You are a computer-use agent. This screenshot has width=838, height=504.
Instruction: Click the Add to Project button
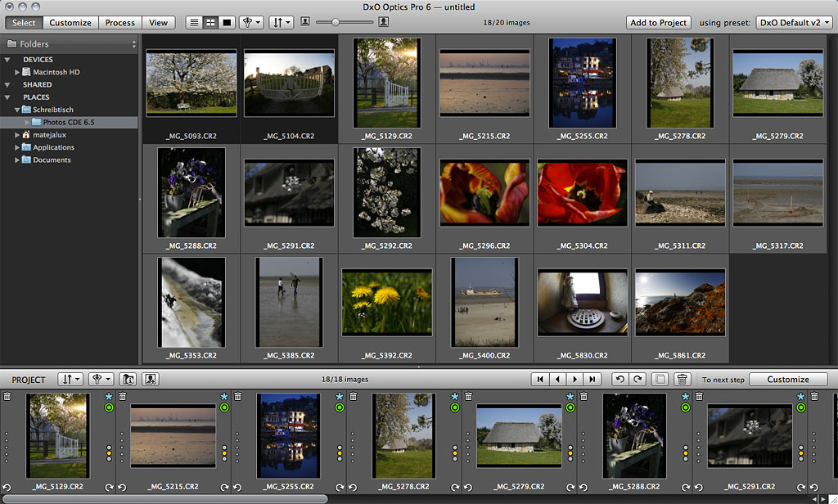[658, 23]
